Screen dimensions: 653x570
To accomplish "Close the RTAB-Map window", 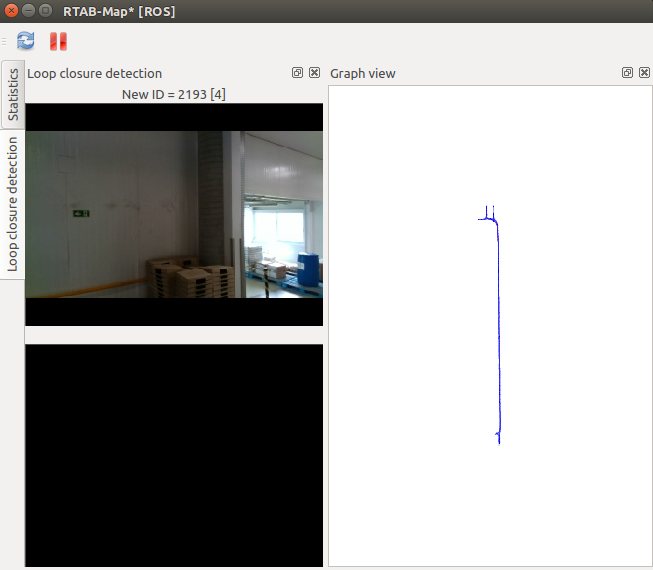I will click(x=11, y=10).
